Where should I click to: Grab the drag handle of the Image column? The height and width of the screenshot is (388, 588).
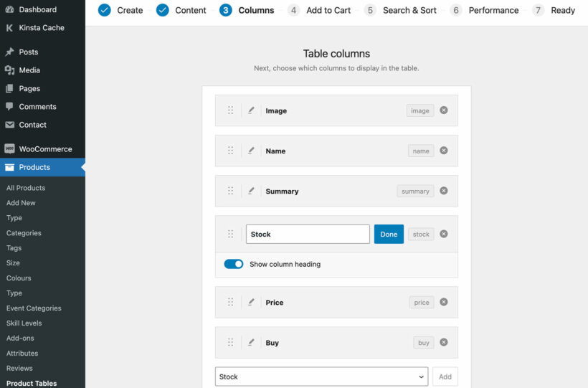pyautogui.click(x=231, y=110)
